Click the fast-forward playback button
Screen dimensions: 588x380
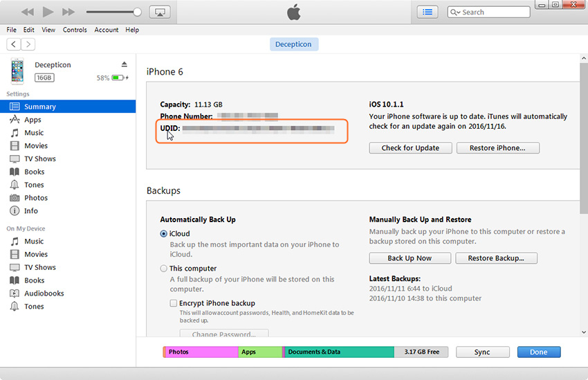68,12
